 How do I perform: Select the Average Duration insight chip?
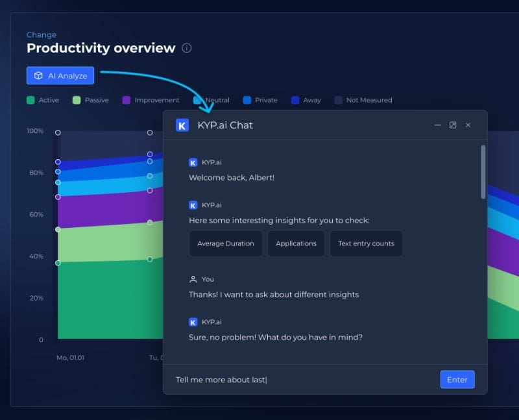(225, 243)
